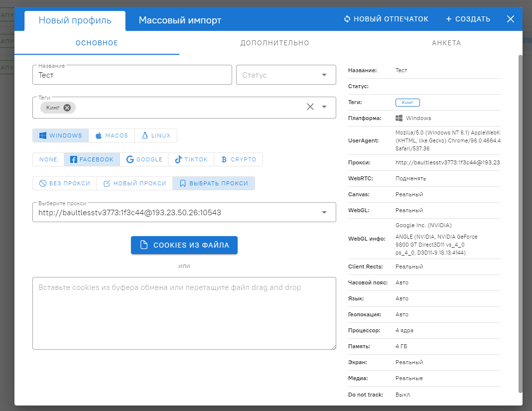
Task: Open the АНКЕТА sub-tab
Action: point(446,43)
